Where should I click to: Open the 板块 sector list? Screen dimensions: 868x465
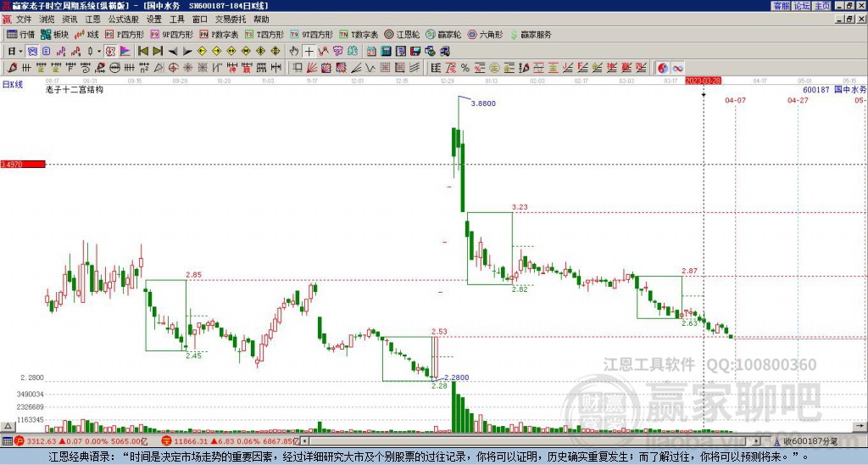tap(55, 35)
